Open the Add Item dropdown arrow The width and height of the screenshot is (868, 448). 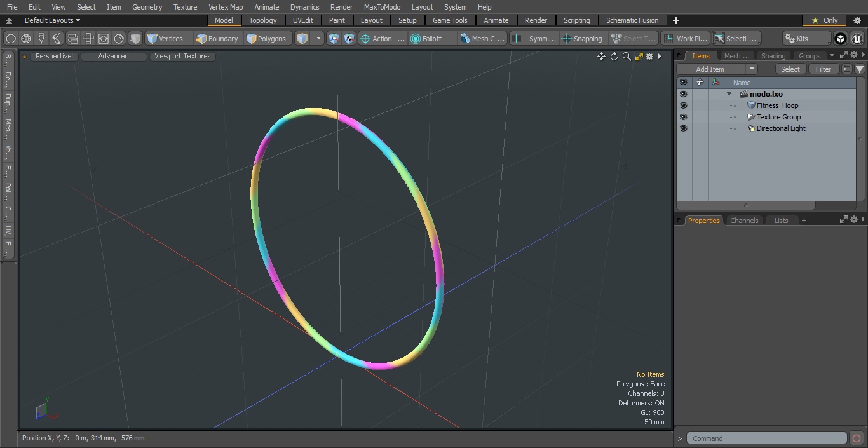[751, 69]
